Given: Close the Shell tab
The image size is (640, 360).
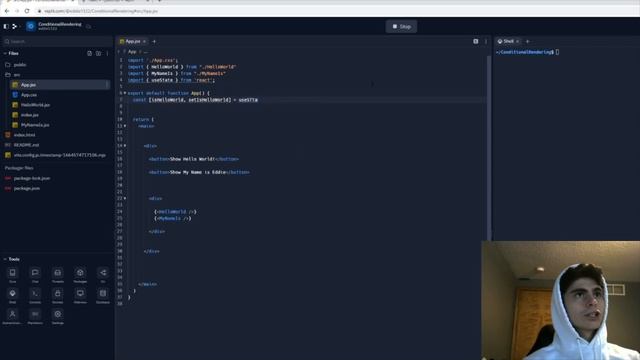Looking at the screenshot, I should [518, 41].
